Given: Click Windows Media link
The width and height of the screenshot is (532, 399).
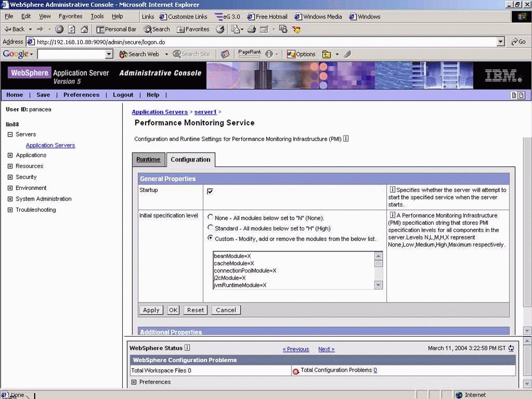Looking at the screenshot, I should [318, 17].
